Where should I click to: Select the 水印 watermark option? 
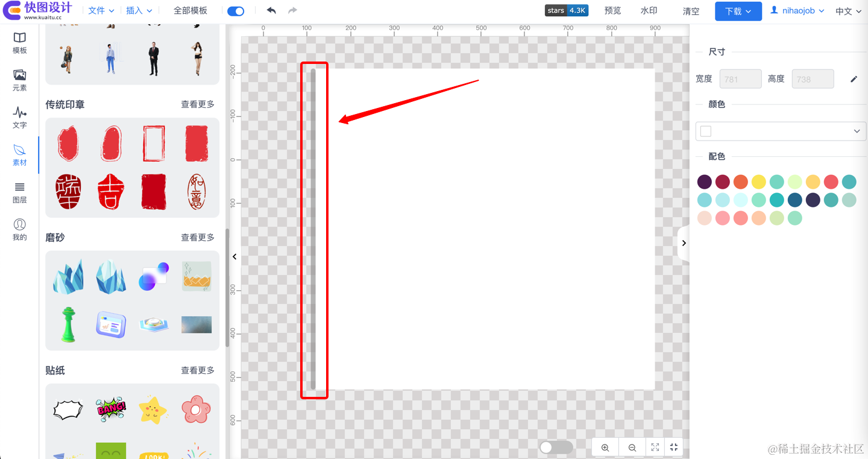[x=649, y=11]
